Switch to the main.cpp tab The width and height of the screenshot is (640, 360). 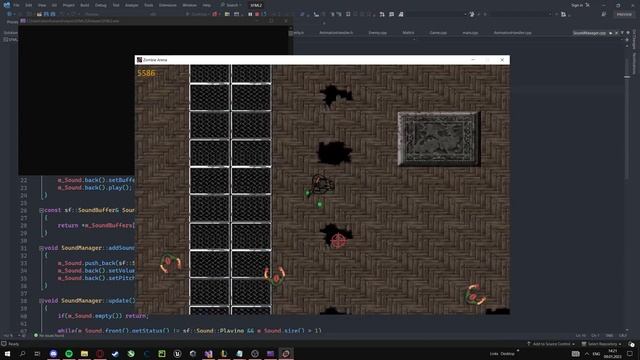point(470,33)
